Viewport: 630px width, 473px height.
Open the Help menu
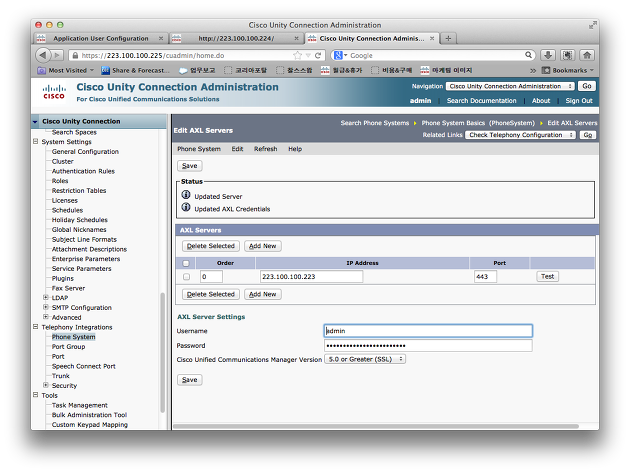click(295, 149)
